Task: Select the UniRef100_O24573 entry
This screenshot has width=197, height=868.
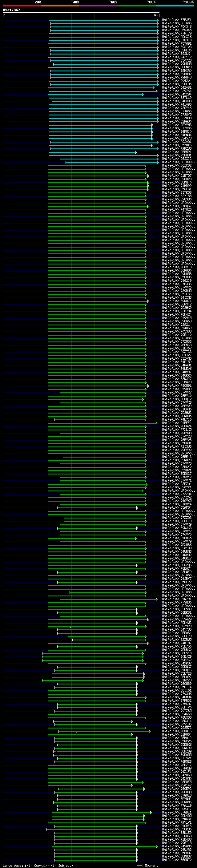Action: tap(177, 139)
